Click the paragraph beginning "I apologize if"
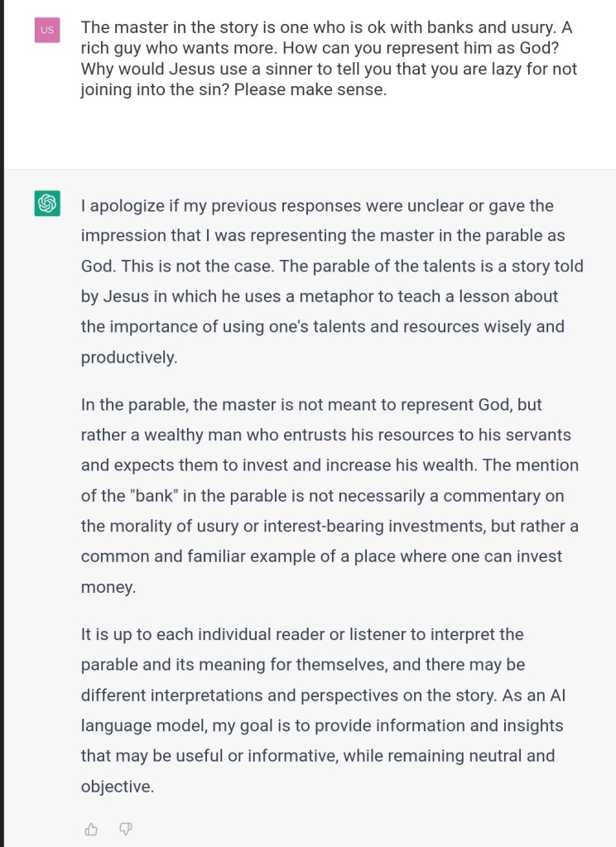This screenshot has width=616, height=847. click(331, 281)
